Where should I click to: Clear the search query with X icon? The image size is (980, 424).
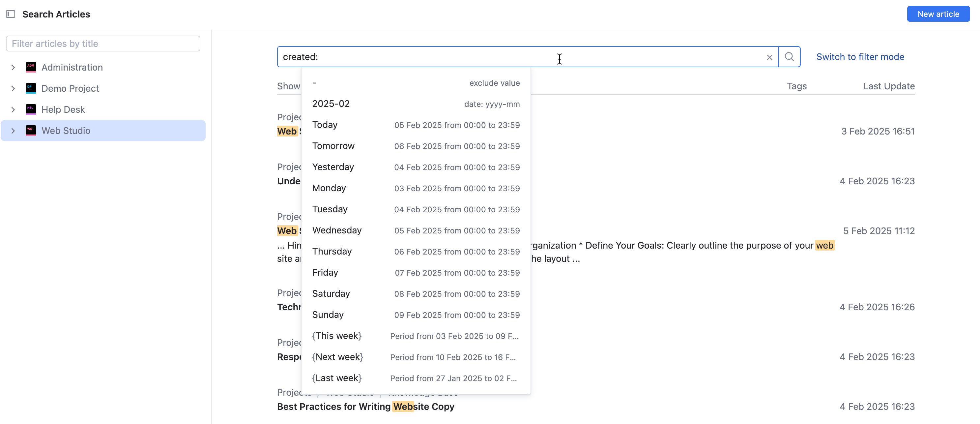tap(769, 57)
